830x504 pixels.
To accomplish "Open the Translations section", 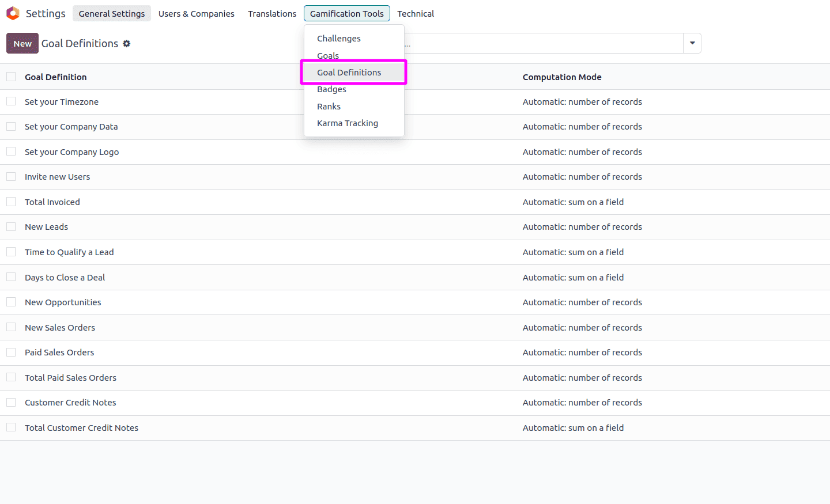I will 271,13.
